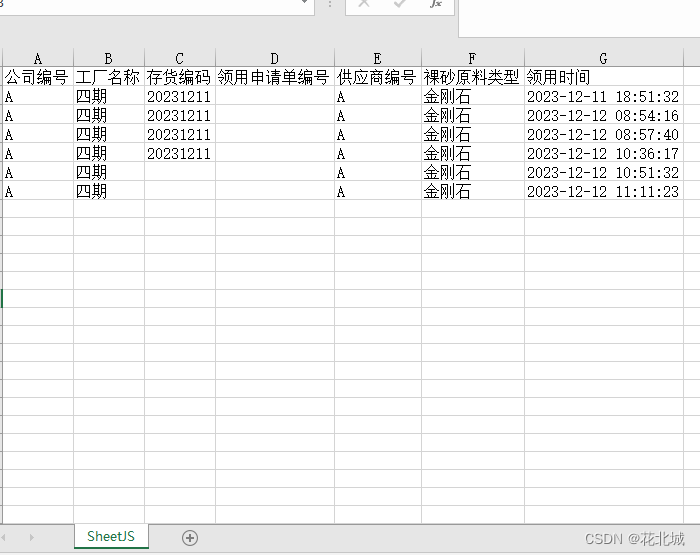The width and height of the screenshot is (700, 555).
Task: Select 四期 in the 18:51:32 row
Action: pos(108,96)
